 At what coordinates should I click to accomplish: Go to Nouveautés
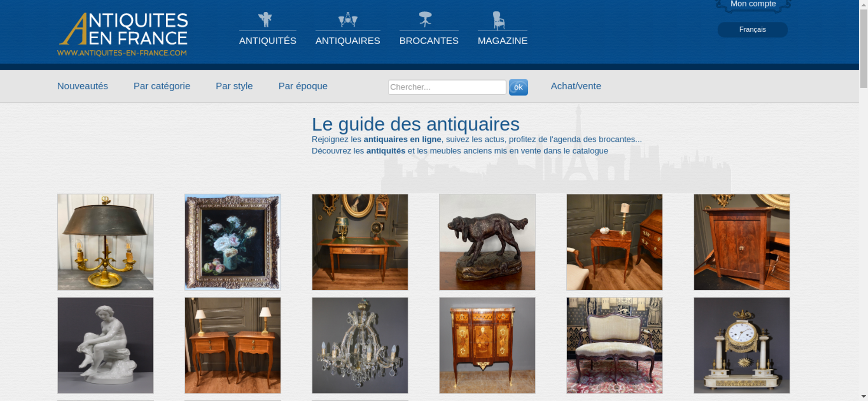pyautogui.click(x=82, y=86)
